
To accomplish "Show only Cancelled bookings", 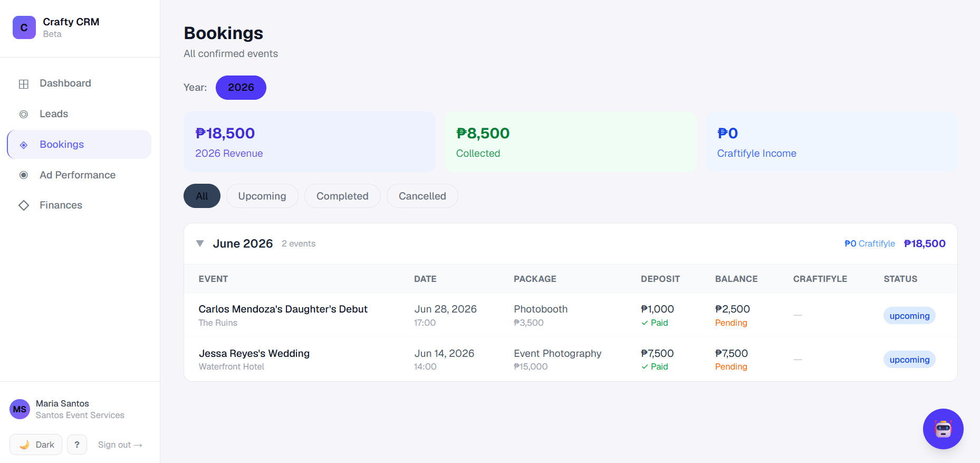I will (x=422, y=196).
